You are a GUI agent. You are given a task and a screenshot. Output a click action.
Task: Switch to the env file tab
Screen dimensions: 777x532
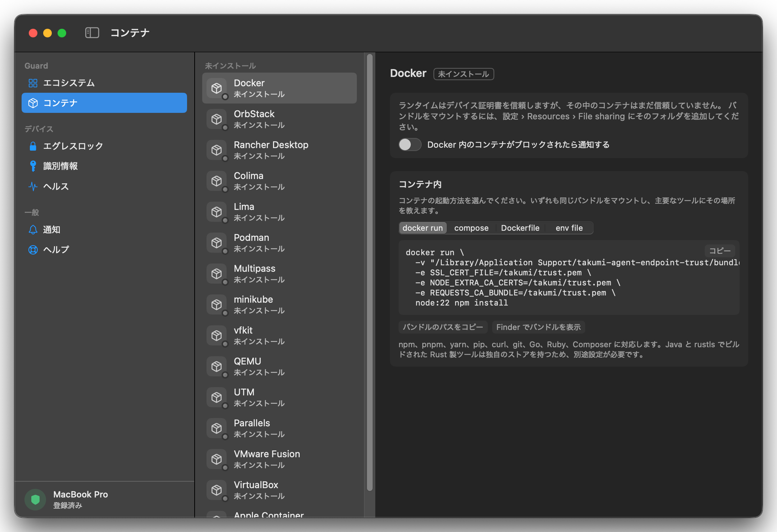coord(569,228)
